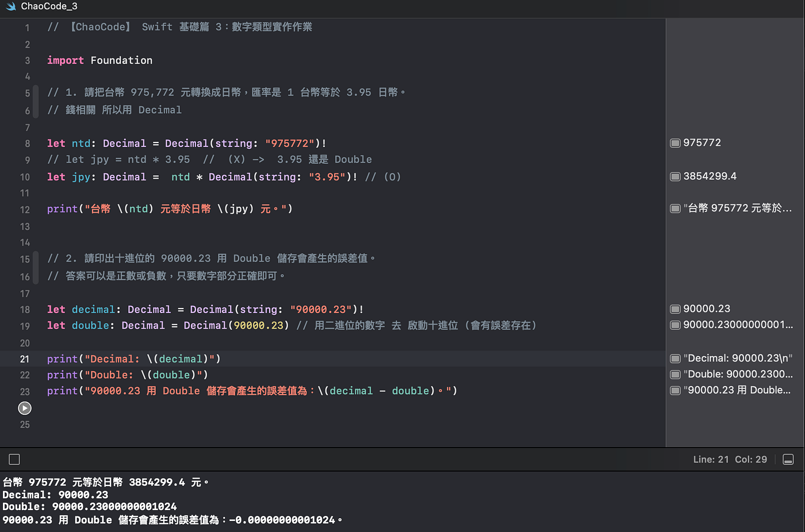
Task: Click console output 'Decimal: 90000.23'
Action: tap(55, 495)
